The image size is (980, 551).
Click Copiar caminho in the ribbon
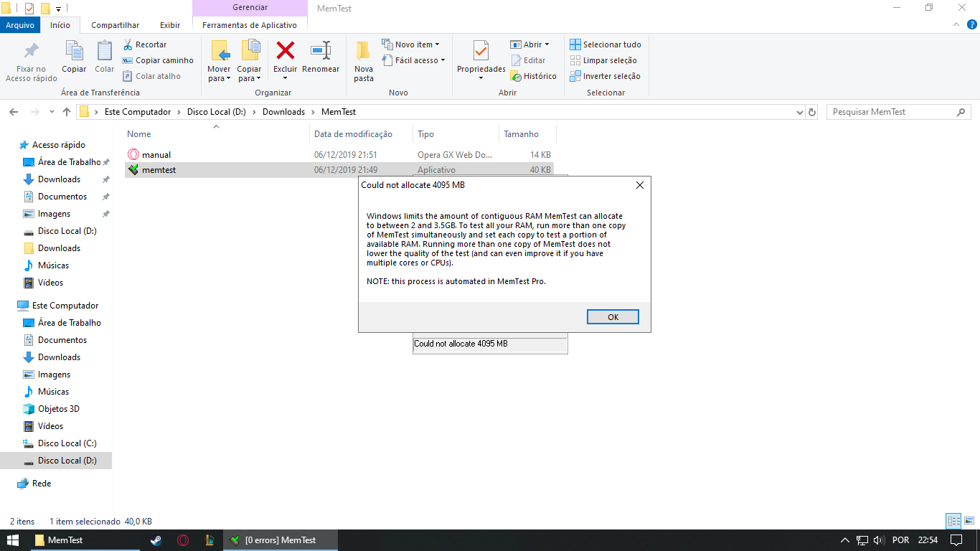(158, 60)
